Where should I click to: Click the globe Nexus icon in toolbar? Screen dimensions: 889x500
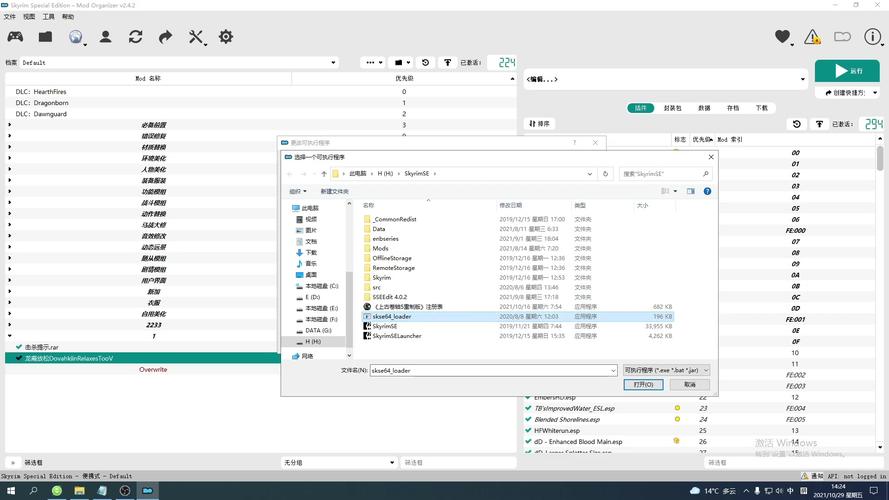click(x=76, y=37)
